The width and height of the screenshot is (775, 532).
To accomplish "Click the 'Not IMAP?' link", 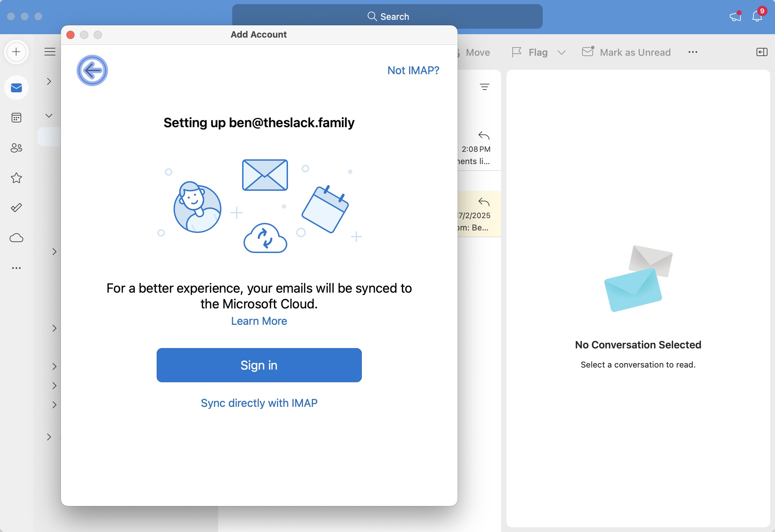I will 413,70.
